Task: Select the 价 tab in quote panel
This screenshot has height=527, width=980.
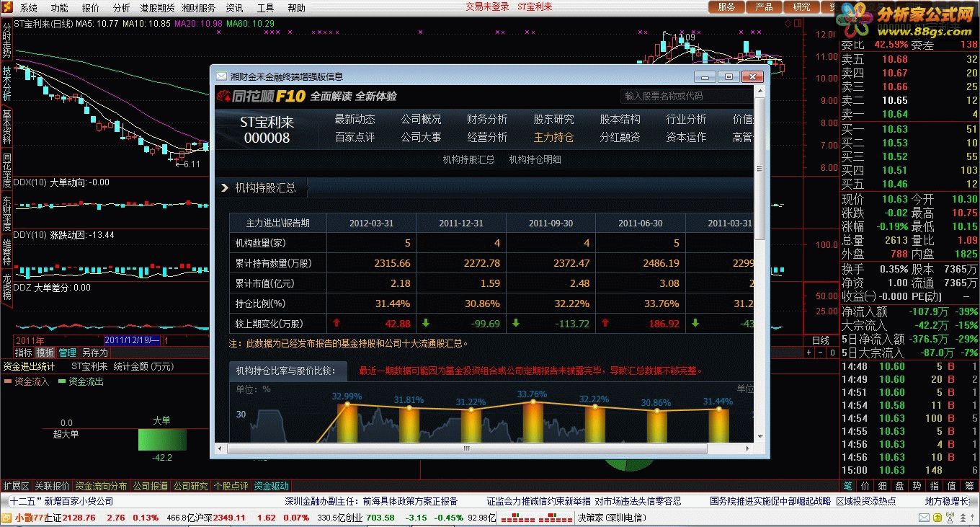Action: [865, 487]
